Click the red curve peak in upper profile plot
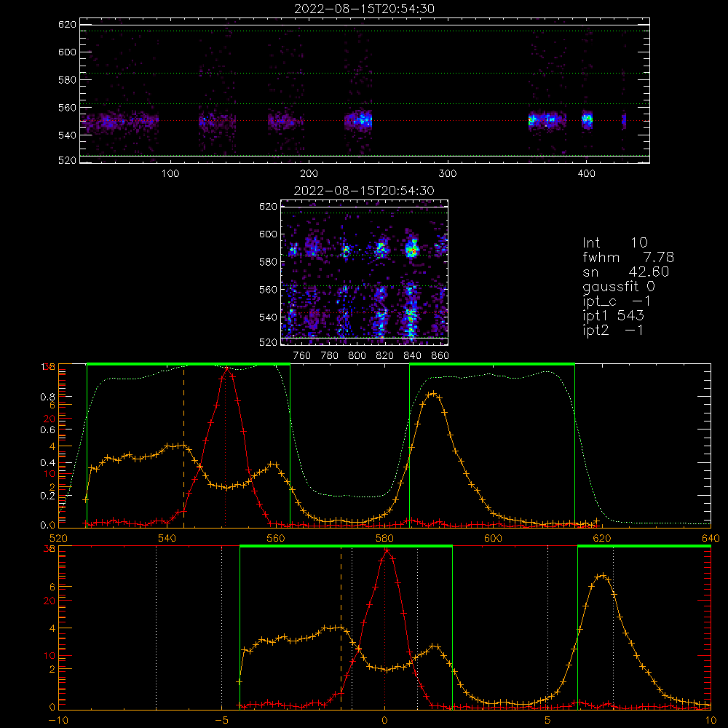Image resolution: width=728 pixels, height=728 pixels. (x=226, y=369)
